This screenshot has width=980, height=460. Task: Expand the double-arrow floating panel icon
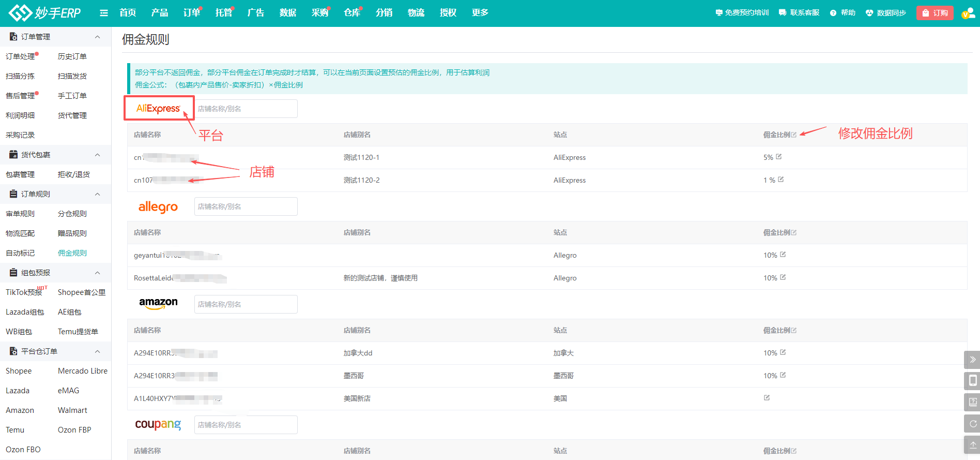point(972,360)
